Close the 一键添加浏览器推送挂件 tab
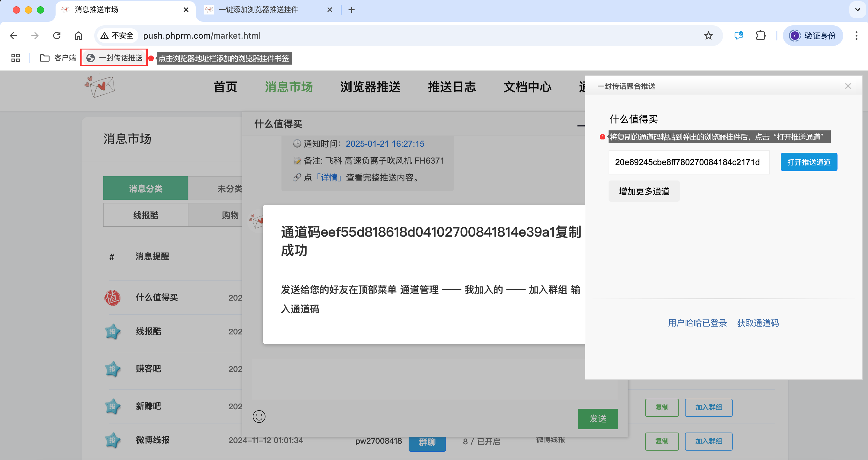The height and width of the screenshot is (460, 868). (330, 10)
